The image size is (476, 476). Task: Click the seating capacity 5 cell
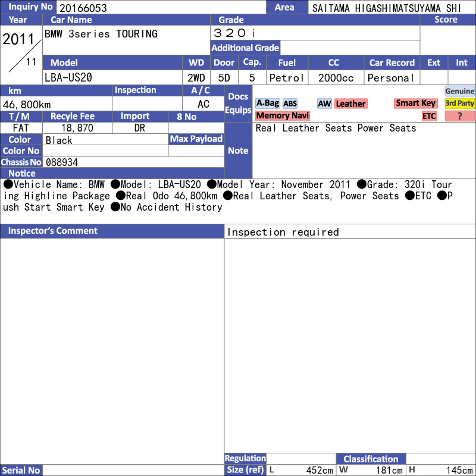pyautogui.click(x=252, y=78)
